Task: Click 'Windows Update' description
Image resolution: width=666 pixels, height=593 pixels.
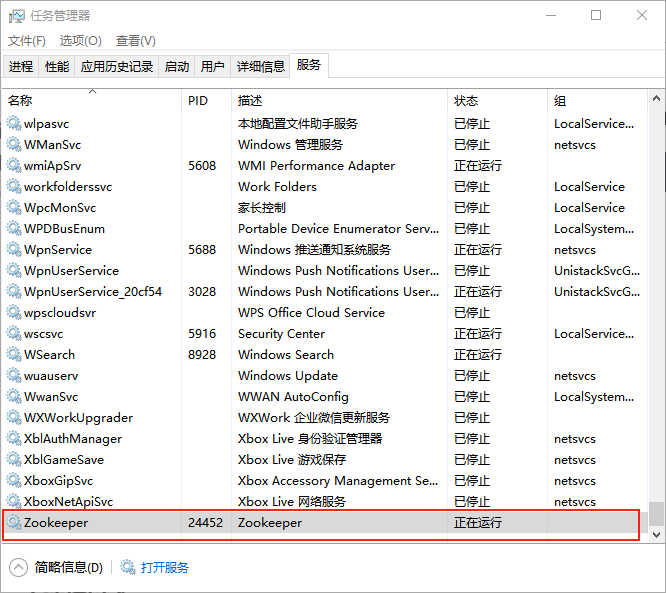Action: [x=288, y=376]
